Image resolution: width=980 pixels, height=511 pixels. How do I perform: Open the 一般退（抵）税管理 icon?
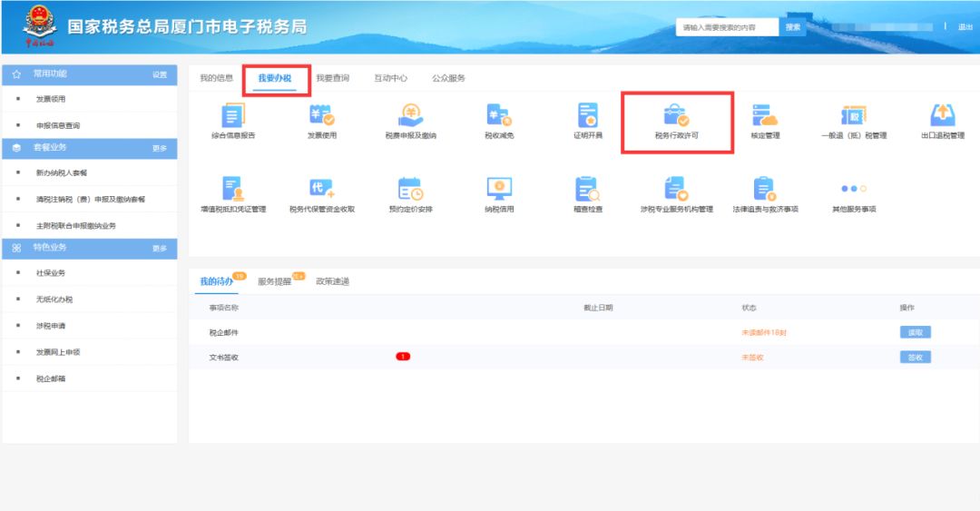tap(854, 115)
